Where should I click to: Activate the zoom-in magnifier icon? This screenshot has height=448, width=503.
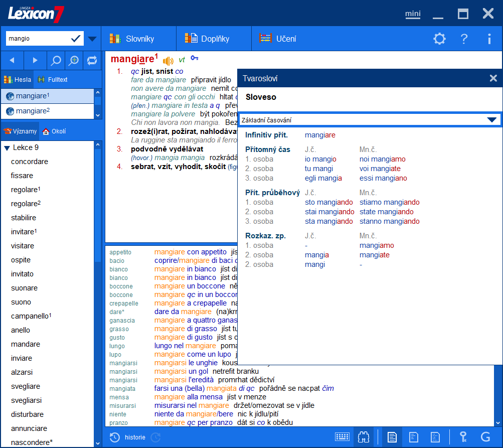[x=74, y=60]
